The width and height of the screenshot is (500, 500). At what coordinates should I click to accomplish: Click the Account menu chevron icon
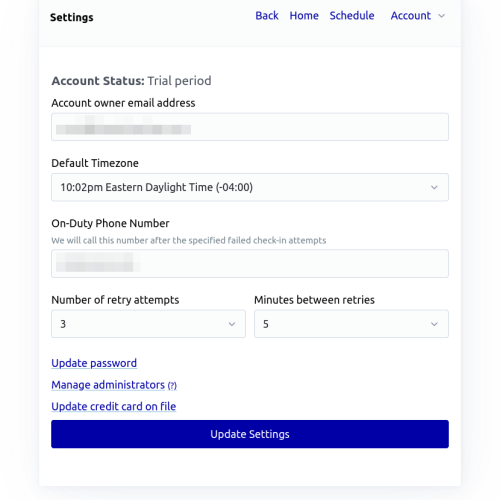tap(441, 16)
